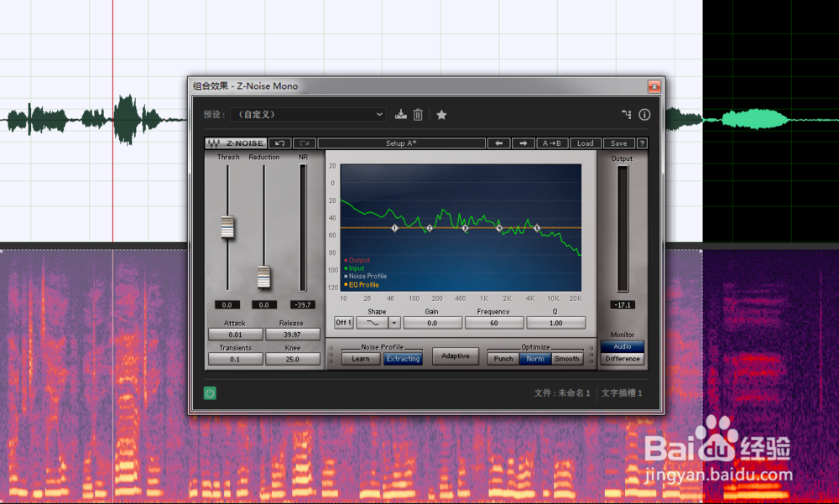
Task: Delete preset with the trash icon
Action: click(x=418, y=115)
